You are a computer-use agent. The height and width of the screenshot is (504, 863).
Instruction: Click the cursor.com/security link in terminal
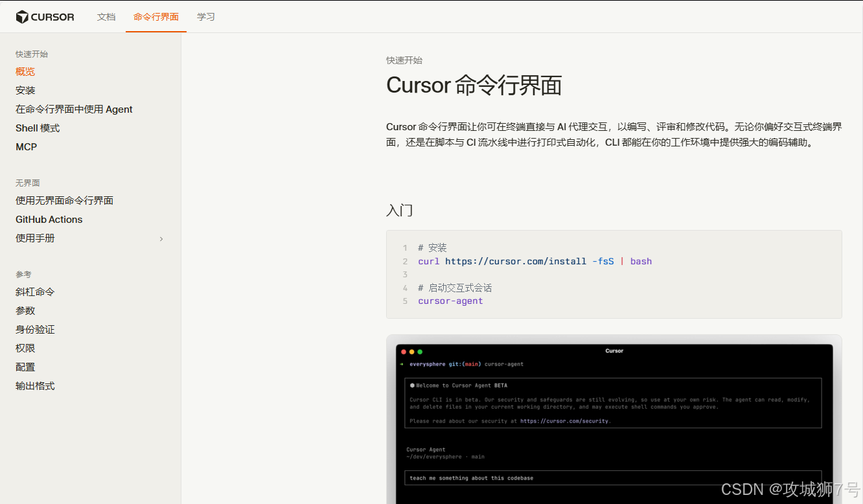click(564, 421)
